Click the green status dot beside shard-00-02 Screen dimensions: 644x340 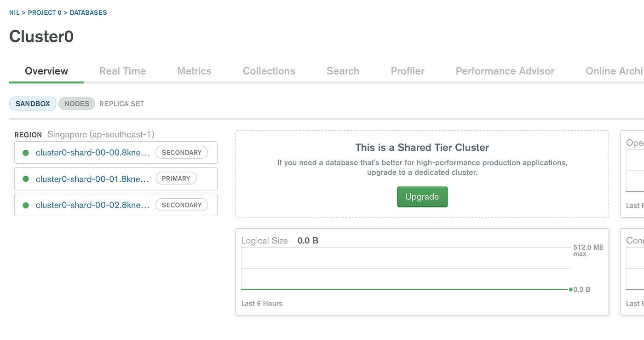25,205
